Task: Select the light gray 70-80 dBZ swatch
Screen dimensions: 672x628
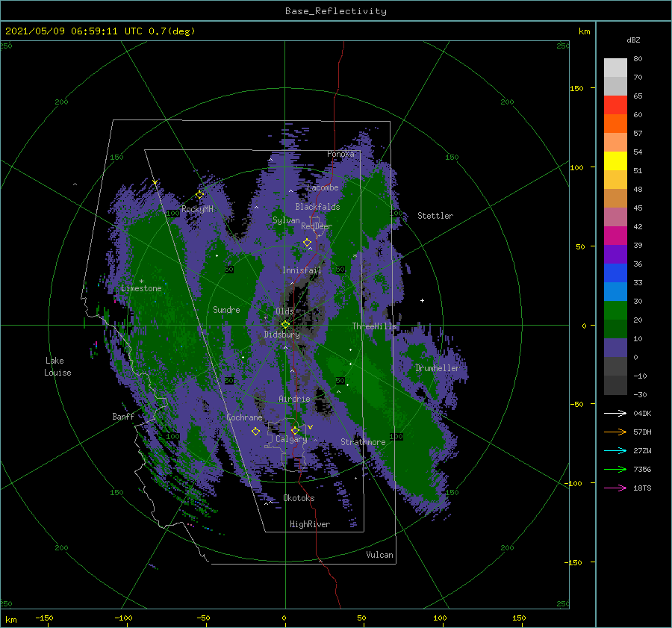Action: pyautogui.click(x=615, y=68)
